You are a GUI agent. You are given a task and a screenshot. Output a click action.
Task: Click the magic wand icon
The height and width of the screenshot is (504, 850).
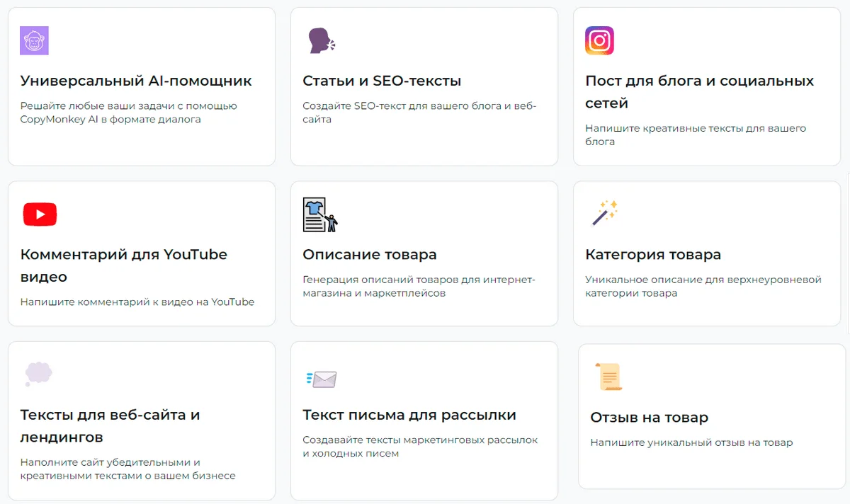coord(604,214)
